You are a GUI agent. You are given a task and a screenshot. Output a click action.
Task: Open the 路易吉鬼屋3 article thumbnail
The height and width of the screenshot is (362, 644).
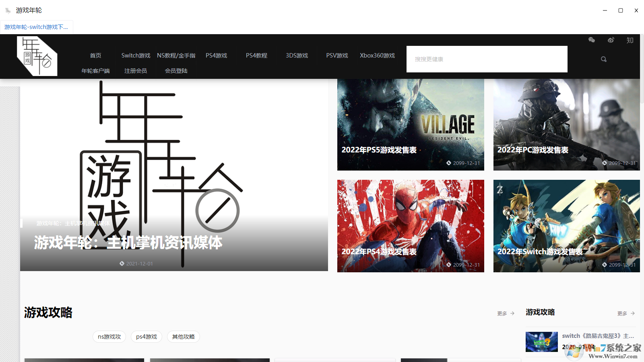tap(542, 342)
